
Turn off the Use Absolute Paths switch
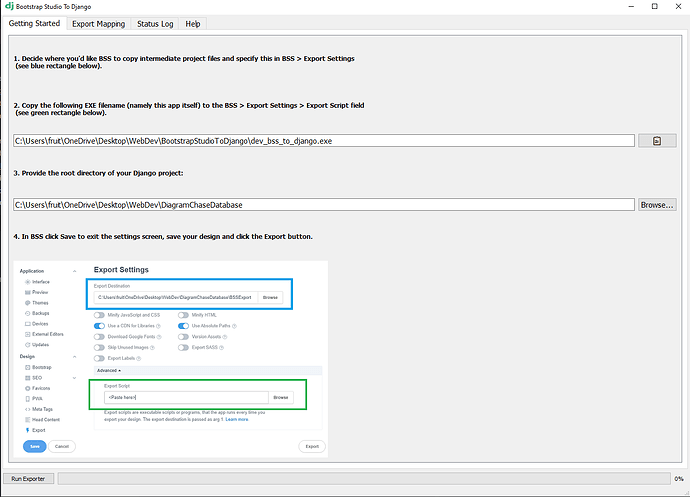coord(183,326)
